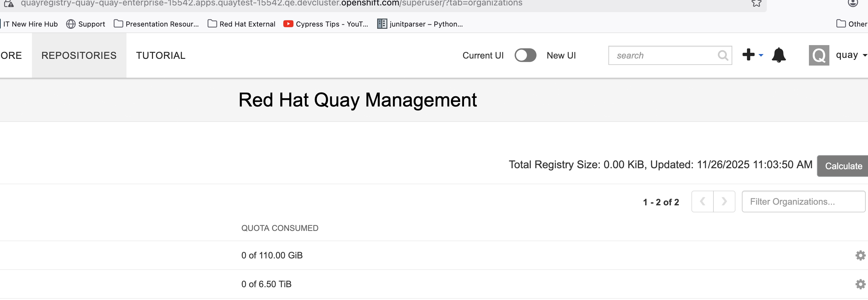Screen dimensions: 868x300
Task: Switch the Current UI / New UI toggle
Action: (525, 55)
